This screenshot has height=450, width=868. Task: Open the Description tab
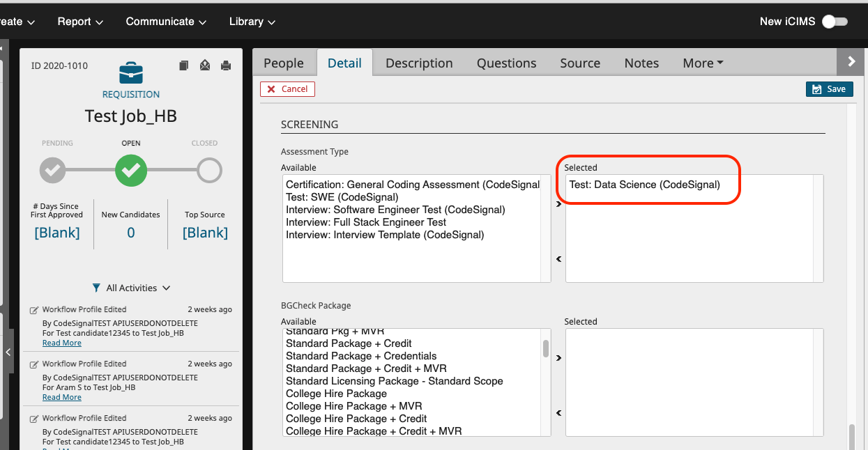pos(419,63)
